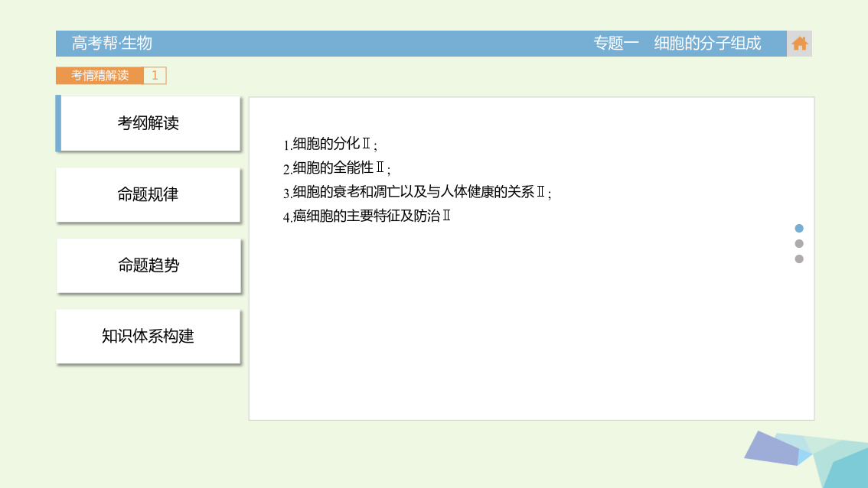868x488 pixels.
Task: Select the third gray page dot
Action: pos(799,259)
